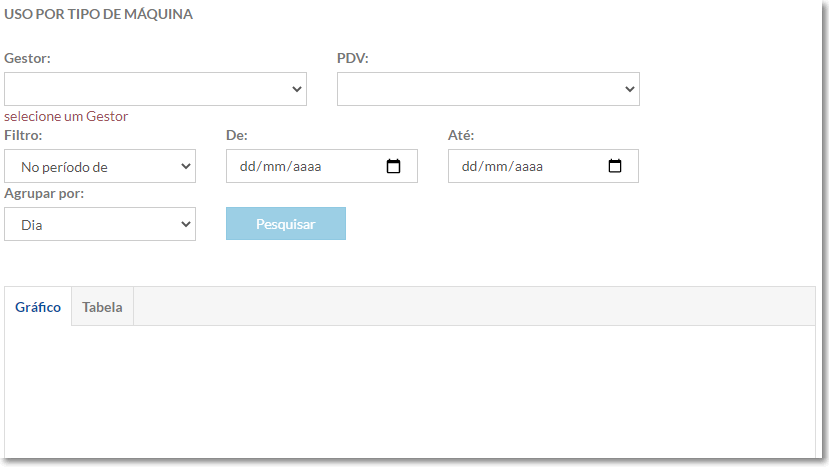This screenshot has width=829, height=467.
Task: Open the Agrupar por 'Dia' dropdown
Action: point(100,224)
